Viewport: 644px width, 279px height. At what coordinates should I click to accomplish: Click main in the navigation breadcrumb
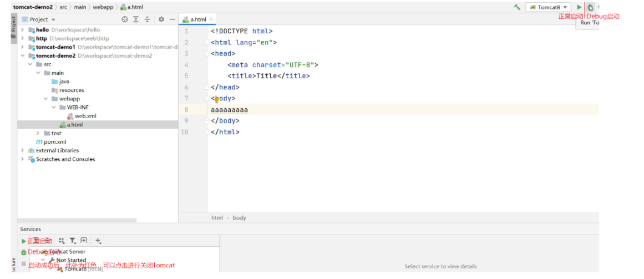(80, 7)
